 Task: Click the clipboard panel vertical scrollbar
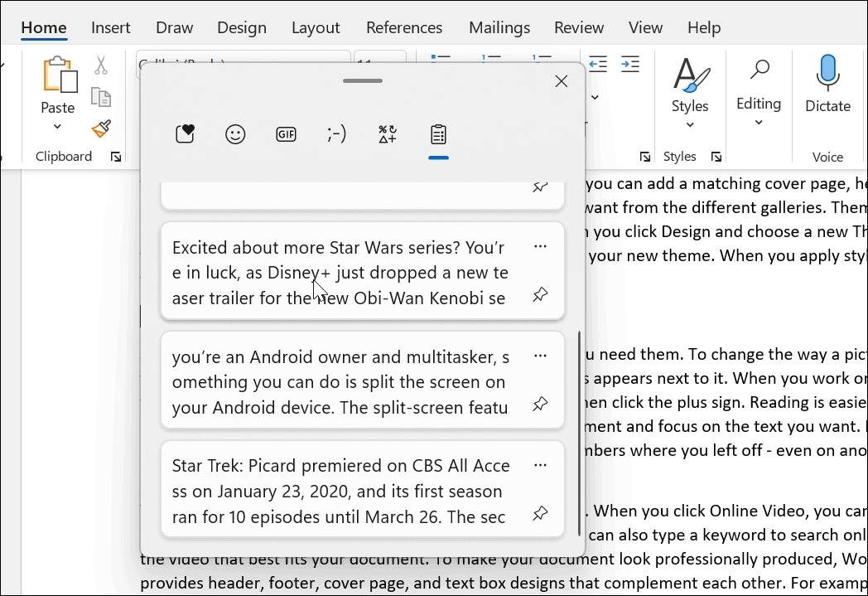(578, 433)
